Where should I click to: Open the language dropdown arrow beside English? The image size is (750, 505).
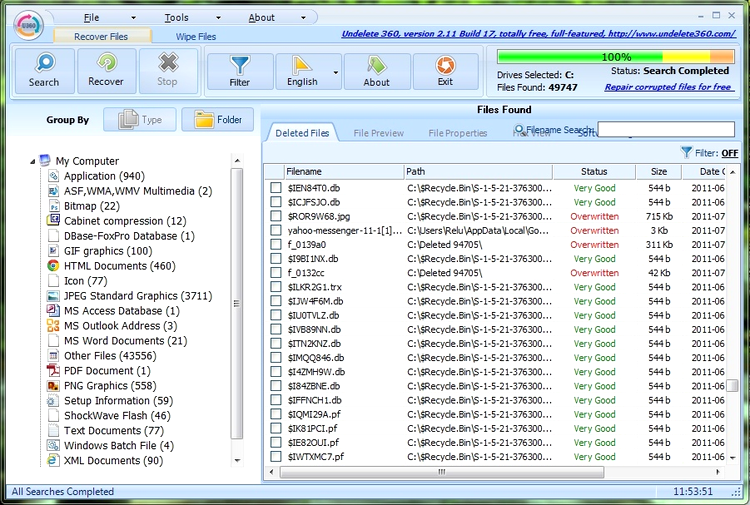point(336,72)
